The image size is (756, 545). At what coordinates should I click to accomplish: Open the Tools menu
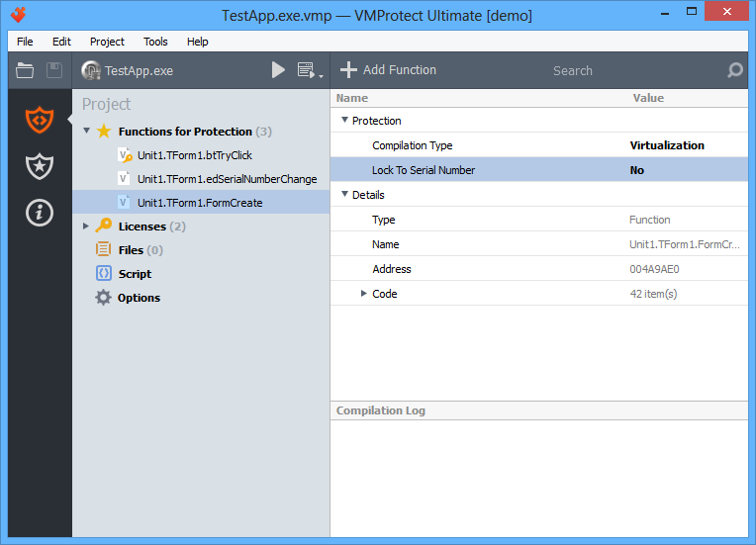point(155,42)
